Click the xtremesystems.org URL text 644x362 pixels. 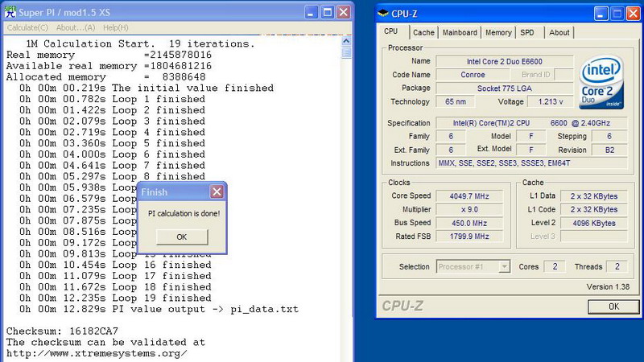point(97,353)
